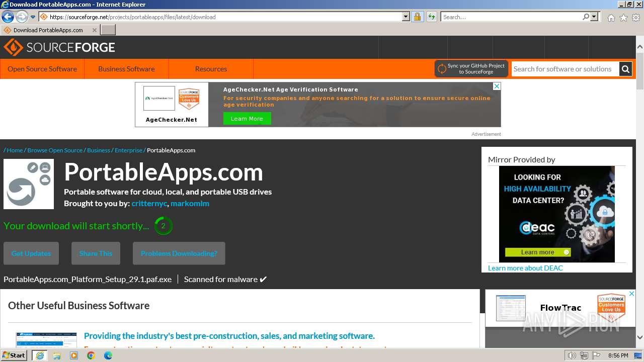Click the Internet Explorer Back arrow
The width and height of the screenshot is (644, 362).
tap(8, 17)
